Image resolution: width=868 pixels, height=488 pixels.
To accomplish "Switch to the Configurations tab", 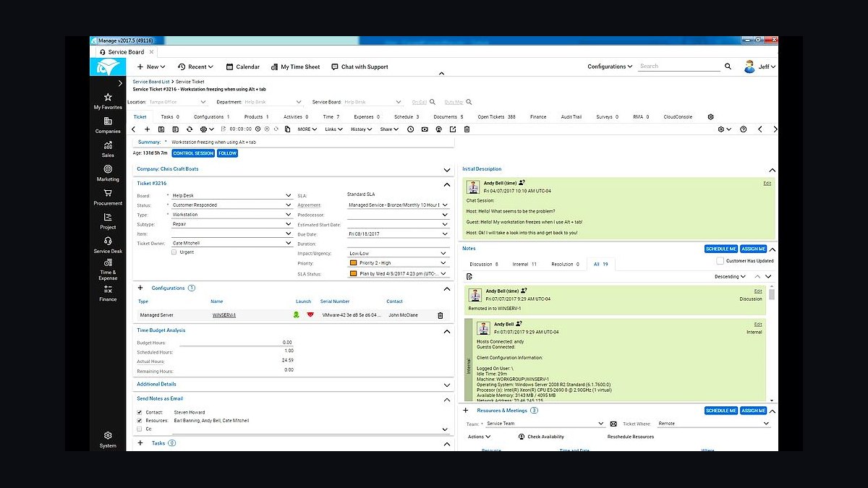I will 212,116.
